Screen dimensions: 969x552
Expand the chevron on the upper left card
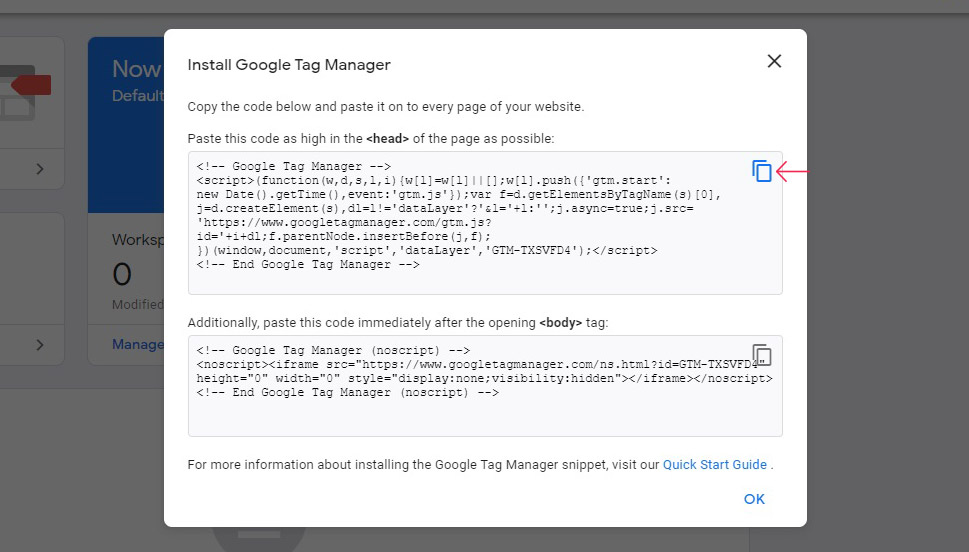[40, 169]
